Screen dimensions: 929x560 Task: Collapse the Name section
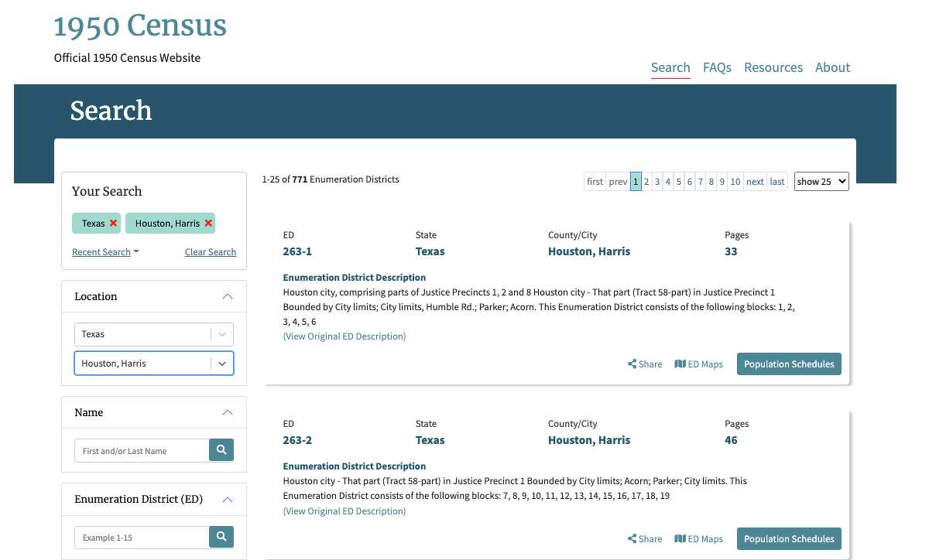(228, 412)
